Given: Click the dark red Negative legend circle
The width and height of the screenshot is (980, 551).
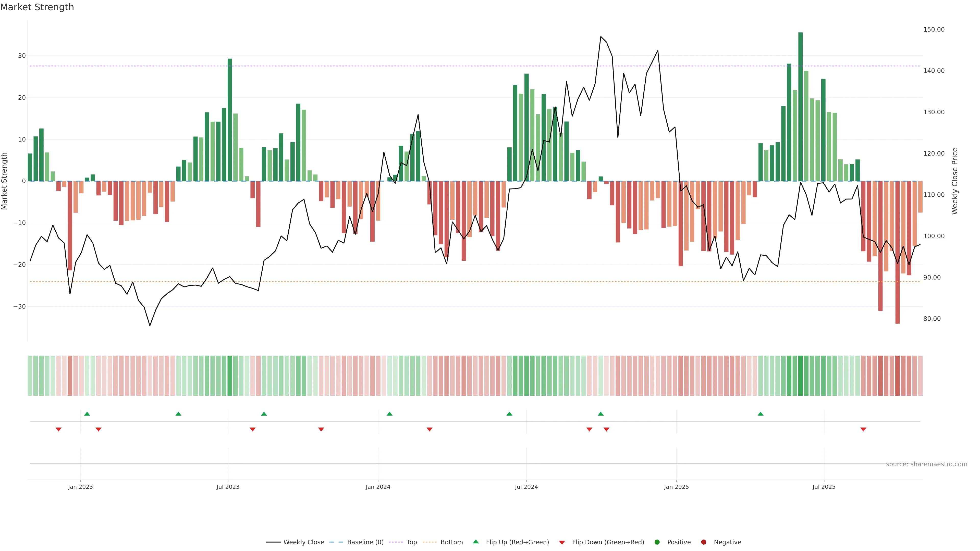Looking at the screenshot, I should point(703,542).
